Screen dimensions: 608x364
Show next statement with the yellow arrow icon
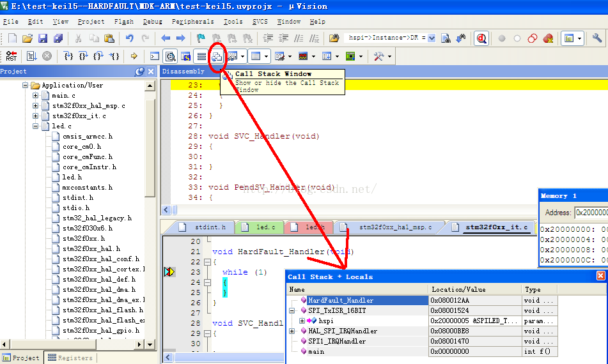pyautogui.click(x=134, y=56)
